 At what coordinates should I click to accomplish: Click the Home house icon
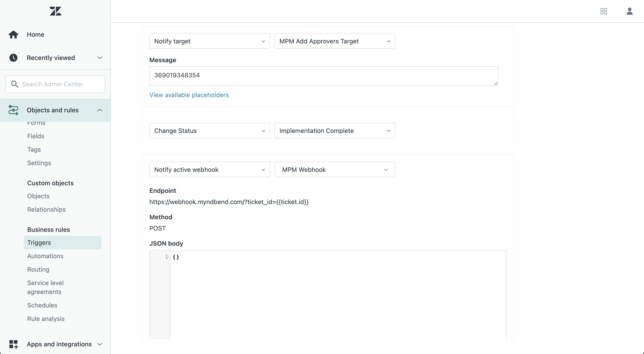coord(13,34)
